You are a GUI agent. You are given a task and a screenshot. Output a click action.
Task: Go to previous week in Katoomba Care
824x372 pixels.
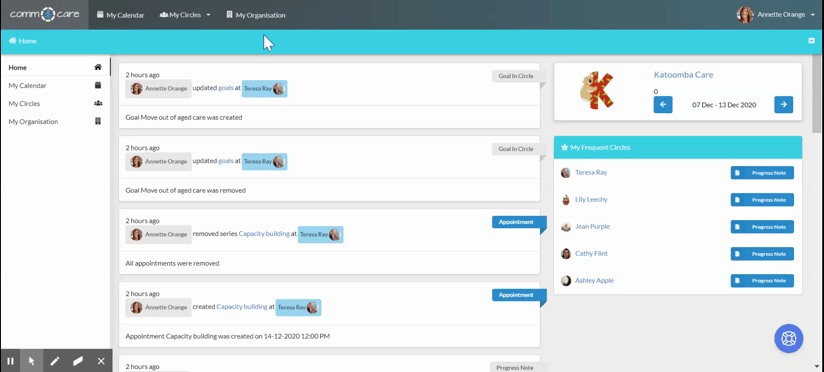coord(663,105)
